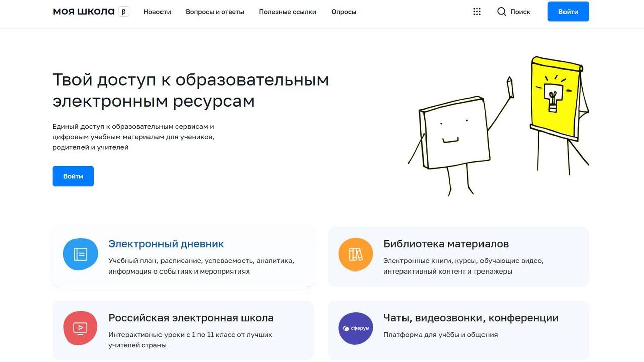Click the text 'Единый доступ к образовательным сервисам и'

(133, 126)
